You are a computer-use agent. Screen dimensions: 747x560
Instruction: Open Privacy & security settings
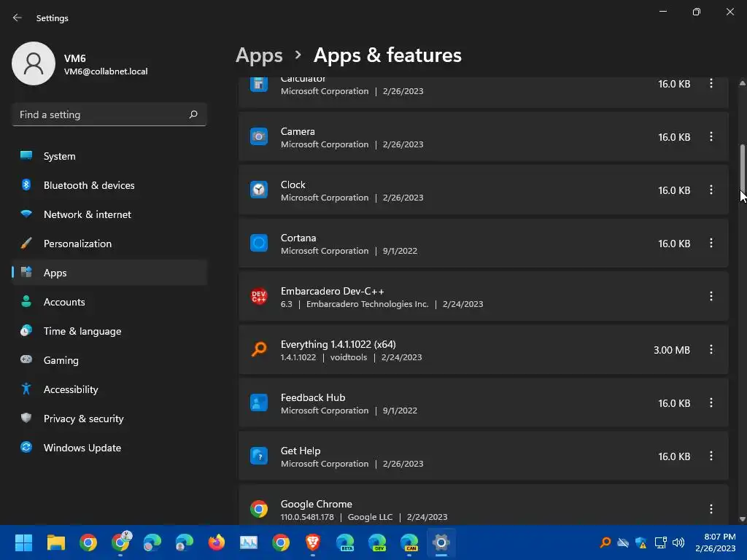(x=109, y=419)
